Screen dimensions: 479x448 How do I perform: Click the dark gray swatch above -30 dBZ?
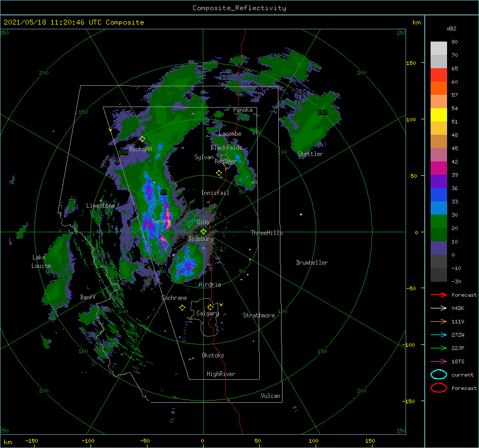click(x=439, y=275)
